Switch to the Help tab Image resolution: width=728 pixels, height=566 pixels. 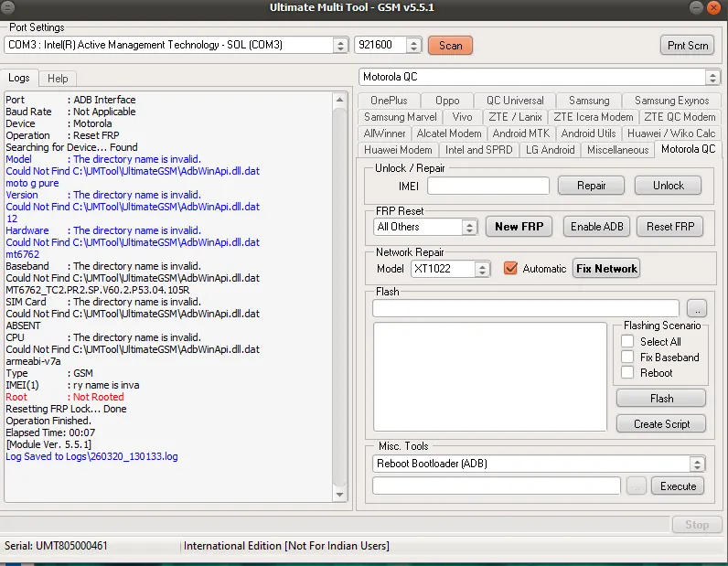coord(58,79)
